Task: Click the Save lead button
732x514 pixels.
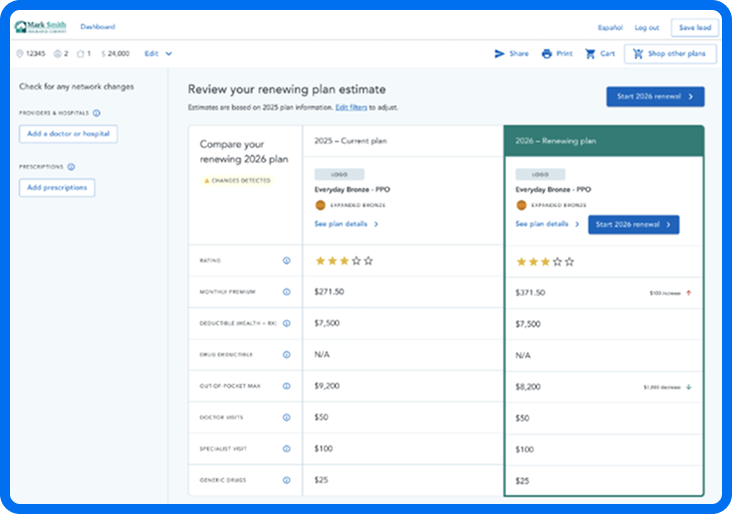Action: coord(694,28)
